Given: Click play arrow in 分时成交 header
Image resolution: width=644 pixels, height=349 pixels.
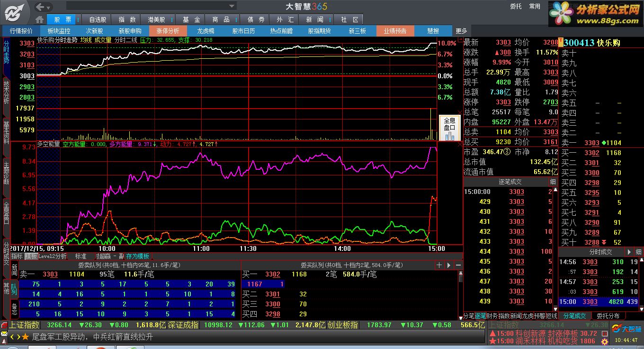Looking at the screenshot, I should 629,252.
